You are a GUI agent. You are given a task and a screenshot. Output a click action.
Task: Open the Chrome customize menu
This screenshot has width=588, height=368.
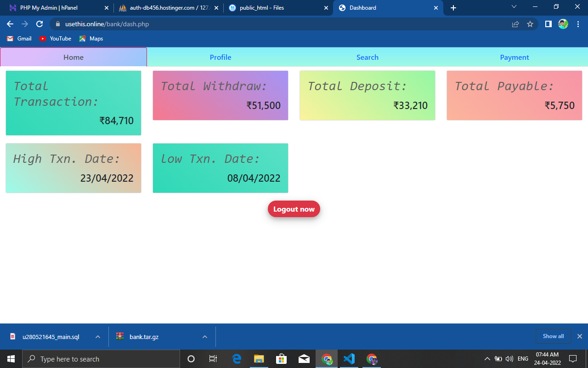tap(578, 23)
